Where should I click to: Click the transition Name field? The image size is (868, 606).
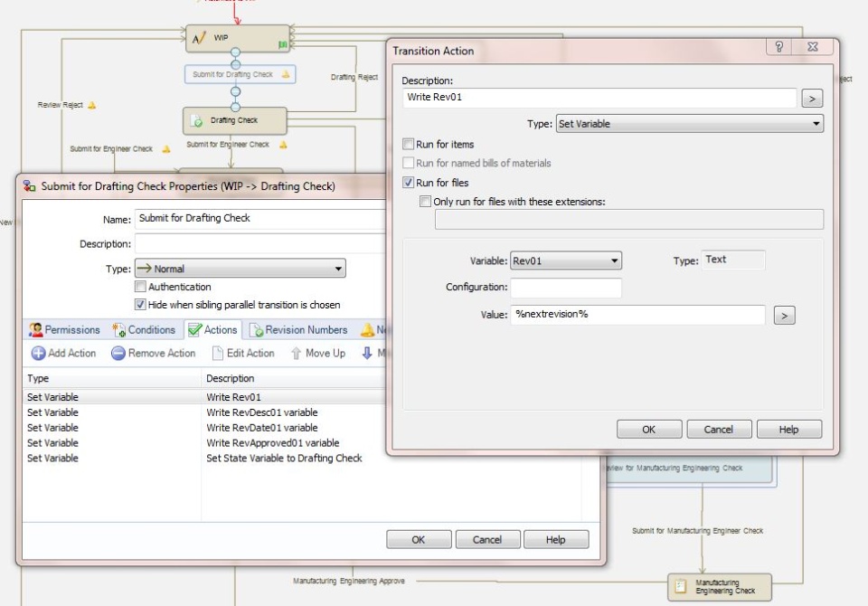tap(260, 218)
